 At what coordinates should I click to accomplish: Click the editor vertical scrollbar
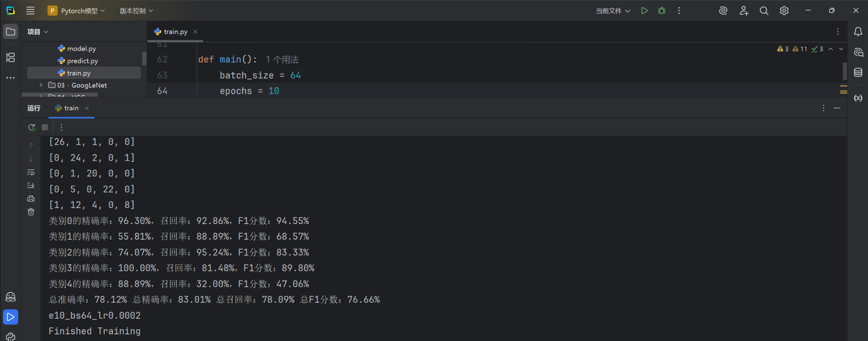[x=845, y=71]
